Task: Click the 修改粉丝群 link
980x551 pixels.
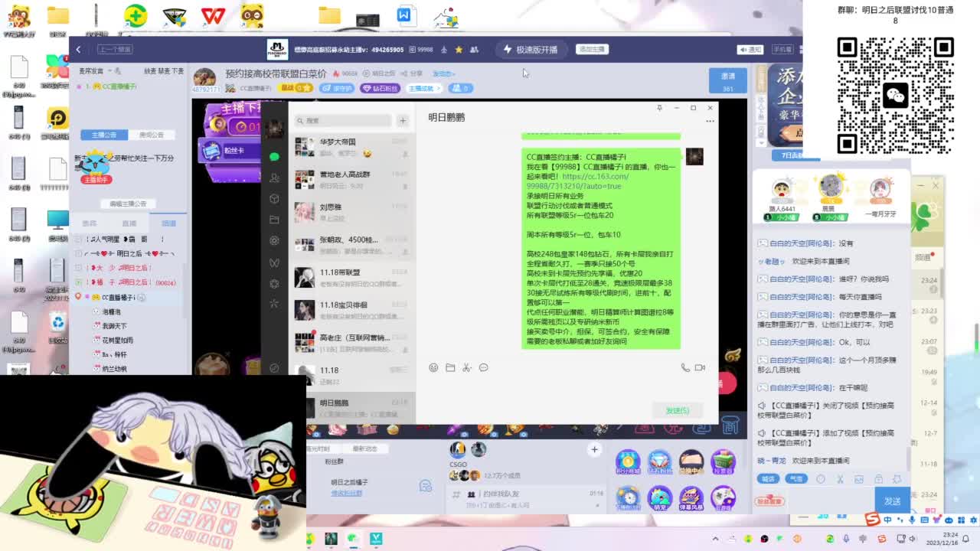Action: pyautogui.click(x=346, y=494)
